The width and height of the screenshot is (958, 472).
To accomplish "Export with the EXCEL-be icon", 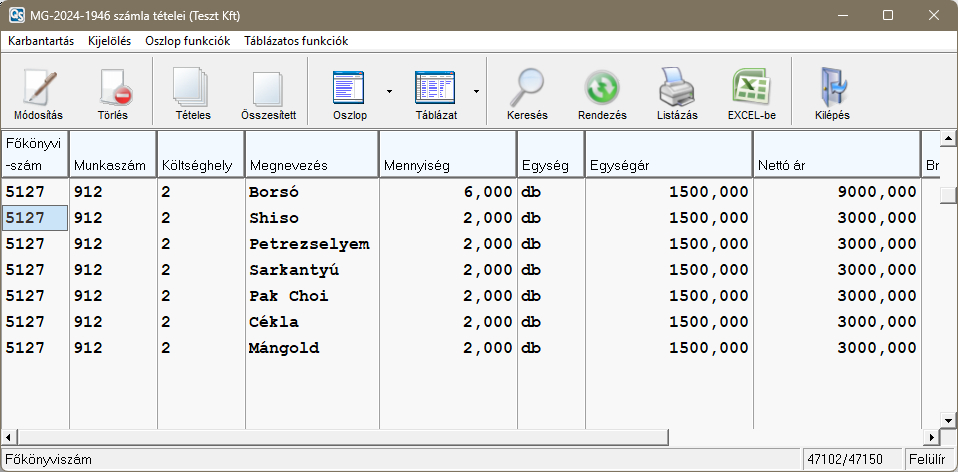I will (751, 90).
